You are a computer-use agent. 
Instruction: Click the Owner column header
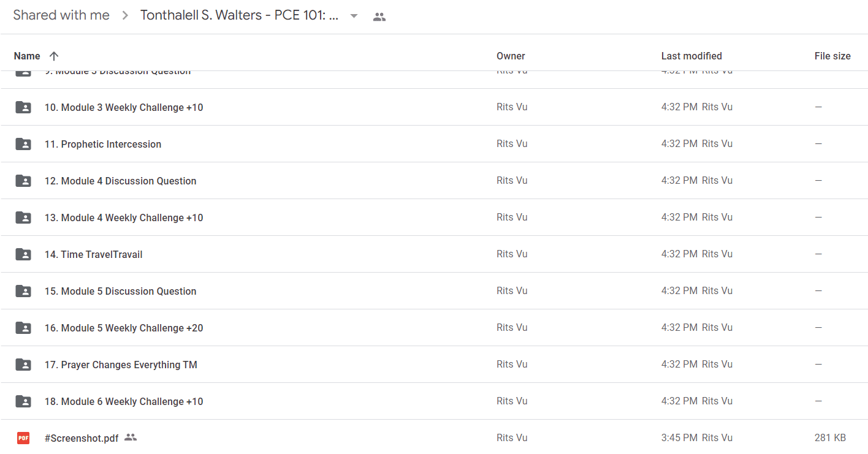pos(511,56)
